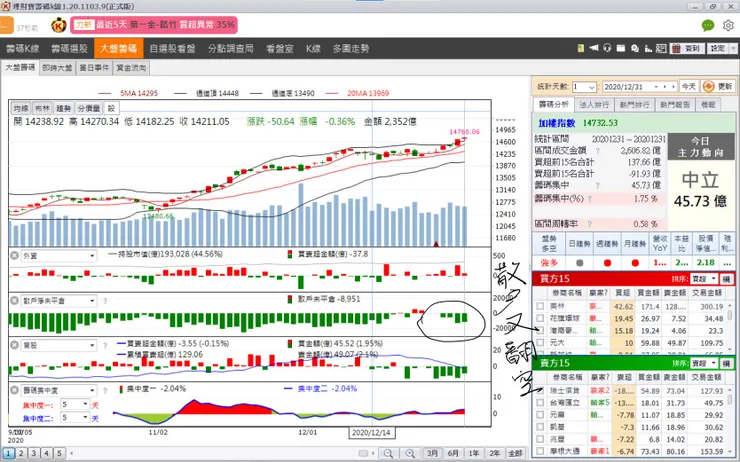The height and width of the screenshot is (462, 740).
Task: Click the window layout icon in toolbar
Action: pos(621,48)
